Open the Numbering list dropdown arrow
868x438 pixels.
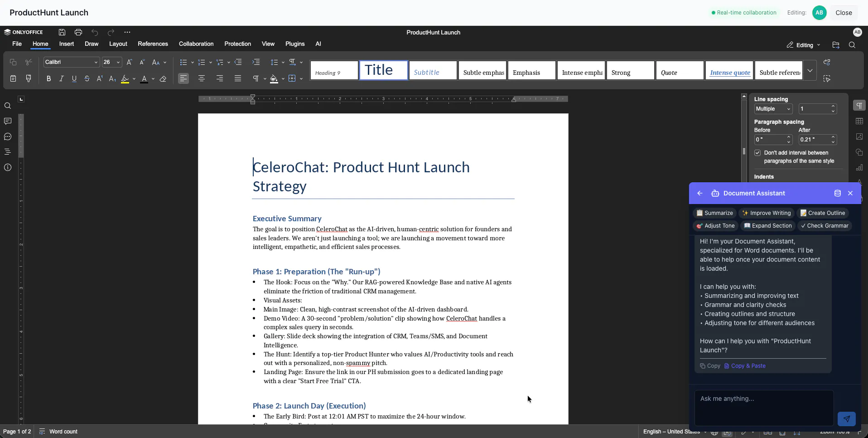pyautogui.click(x=211, y=62)
